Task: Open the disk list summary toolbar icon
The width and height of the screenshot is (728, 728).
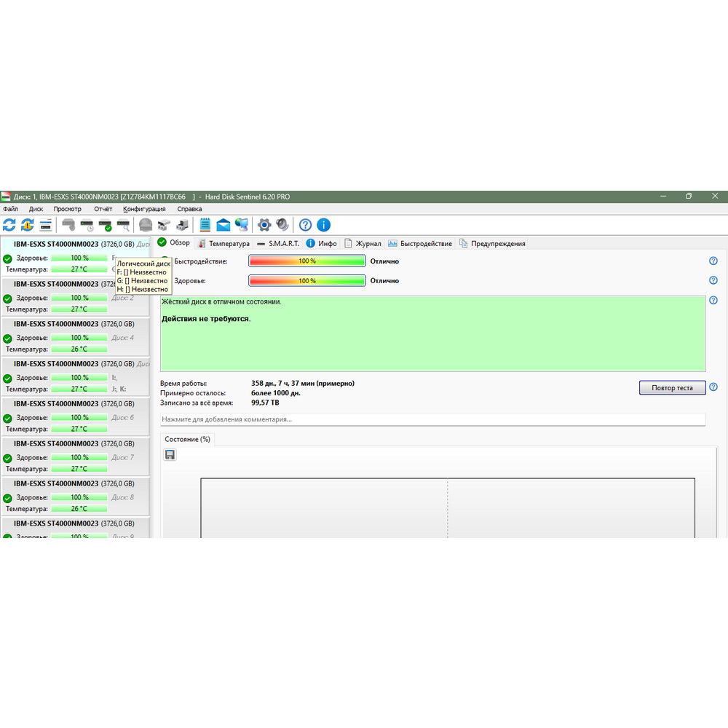Action: click(45, 225)
